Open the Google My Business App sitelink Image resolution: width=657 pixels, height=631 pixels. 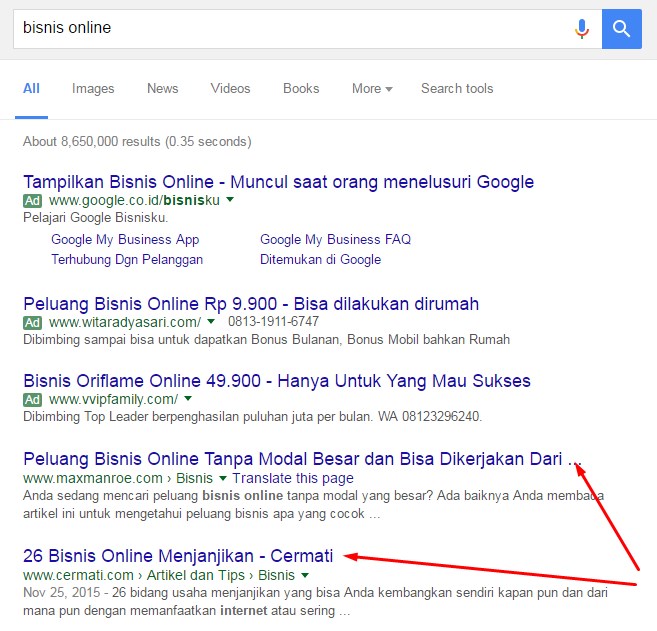click(x=125, y=240)
